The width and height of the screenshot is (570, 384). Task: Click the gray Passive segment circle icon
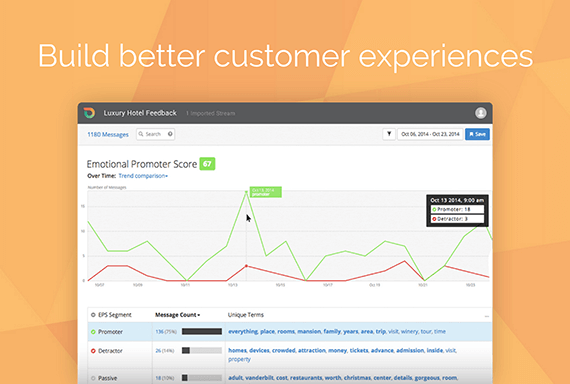(x=93, y=378)
